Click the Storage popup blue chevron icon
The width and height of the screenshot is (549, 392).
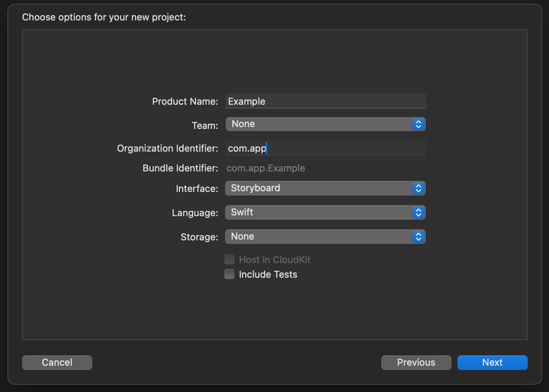coord(418,236)
